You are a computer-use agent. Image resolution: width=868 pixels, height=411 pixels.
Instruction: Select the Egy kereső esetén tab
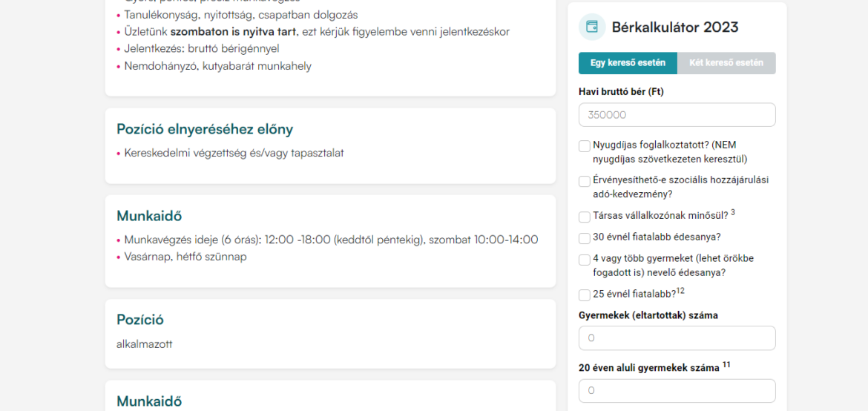[628, 63]
